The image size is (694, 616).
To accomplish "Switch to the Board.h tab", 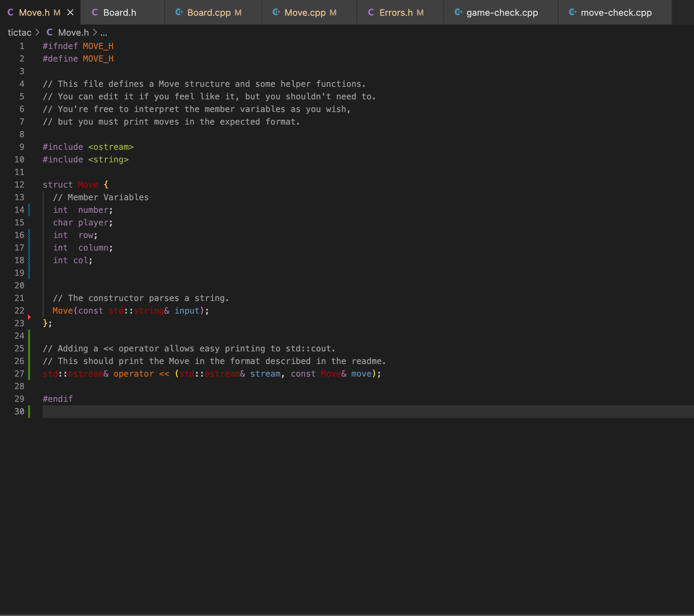I will pyautogui.click(x=120, y=13).
